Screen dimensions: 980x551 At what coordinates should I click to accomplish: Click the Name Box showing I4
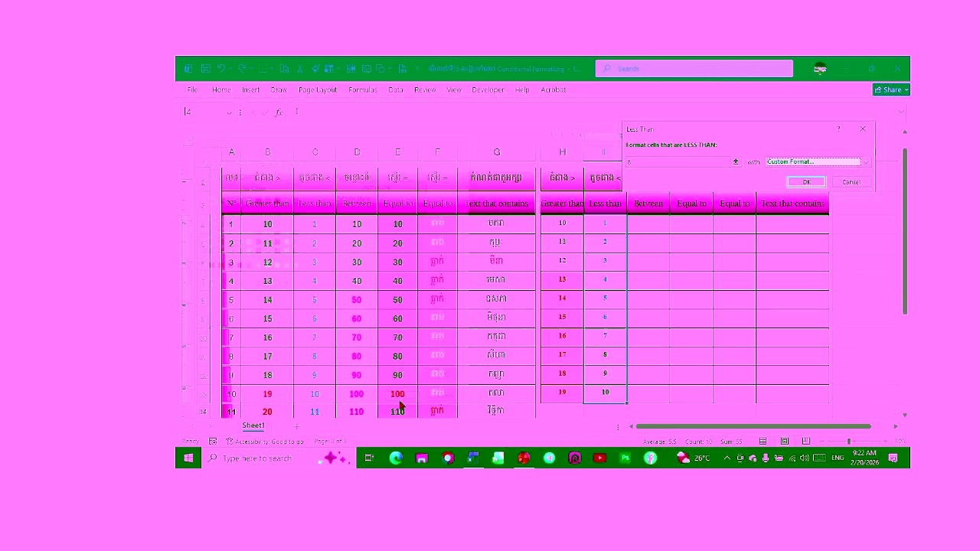click(203, 112)
